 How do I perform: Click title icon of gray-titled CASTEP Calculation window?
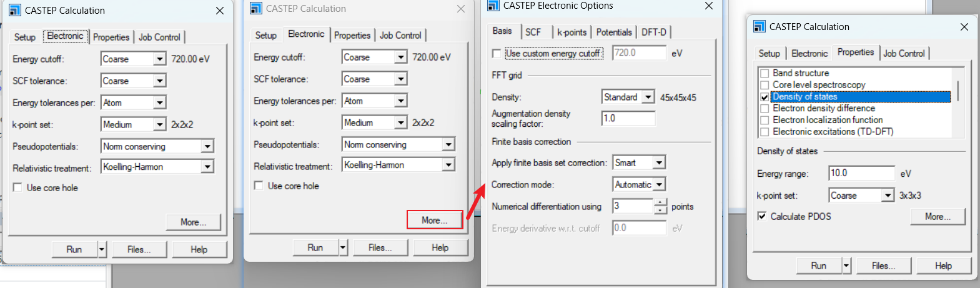pos(255,8)
